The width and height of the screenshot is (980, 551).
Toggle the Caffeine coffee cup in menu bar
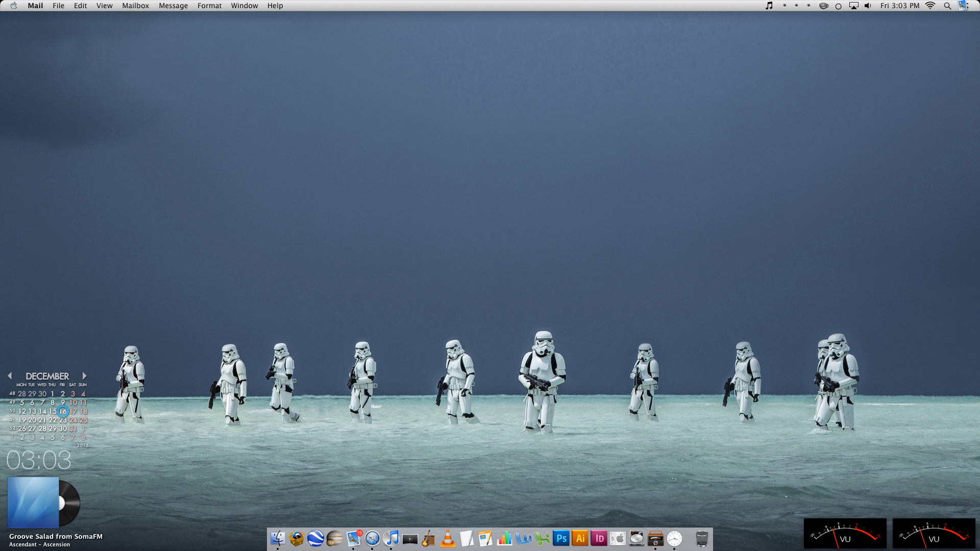pyautogui.click(x=823, y=6)
